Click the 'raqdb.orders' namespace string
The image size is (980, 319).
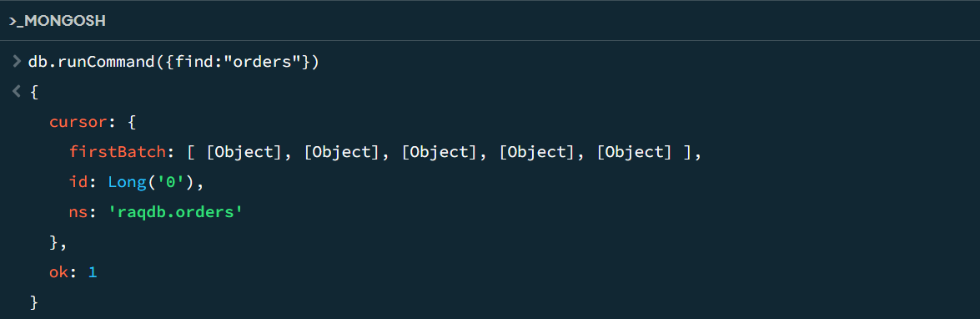tap(176, 213)
